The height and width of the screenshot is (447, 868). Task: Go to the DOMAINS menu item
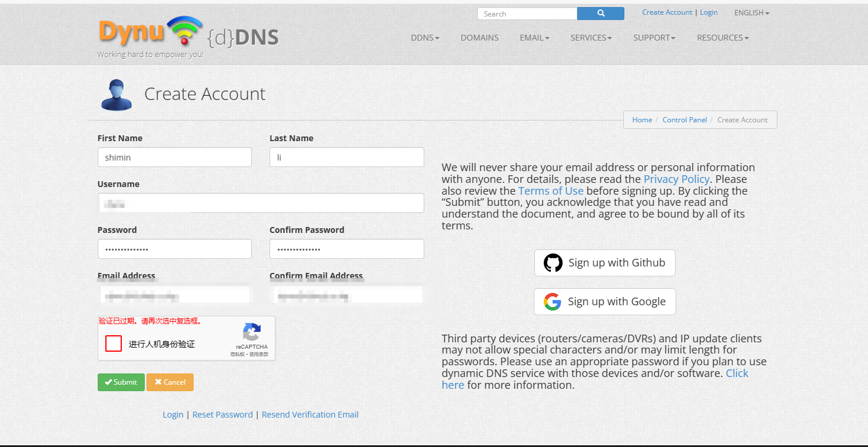tap(480, 38)
